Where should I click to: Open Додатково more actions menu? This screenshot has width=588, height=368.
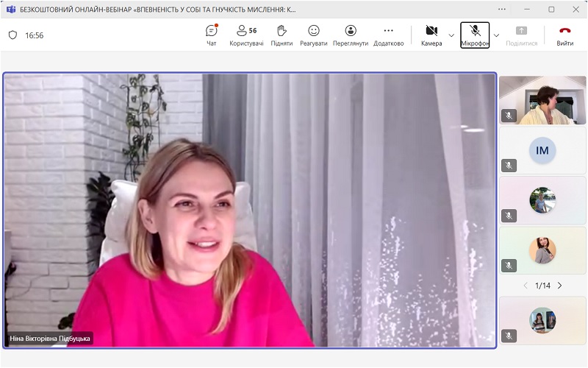388,35
